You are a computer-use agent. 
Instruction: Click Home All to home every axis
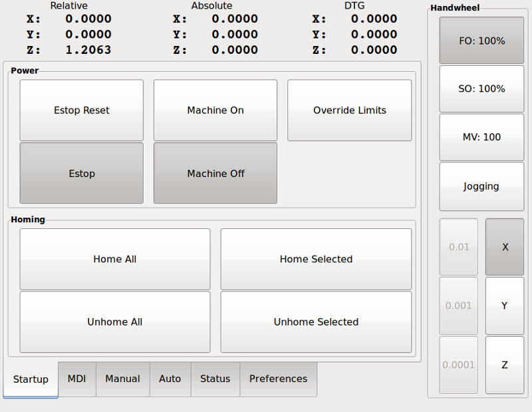coord(114,258)
